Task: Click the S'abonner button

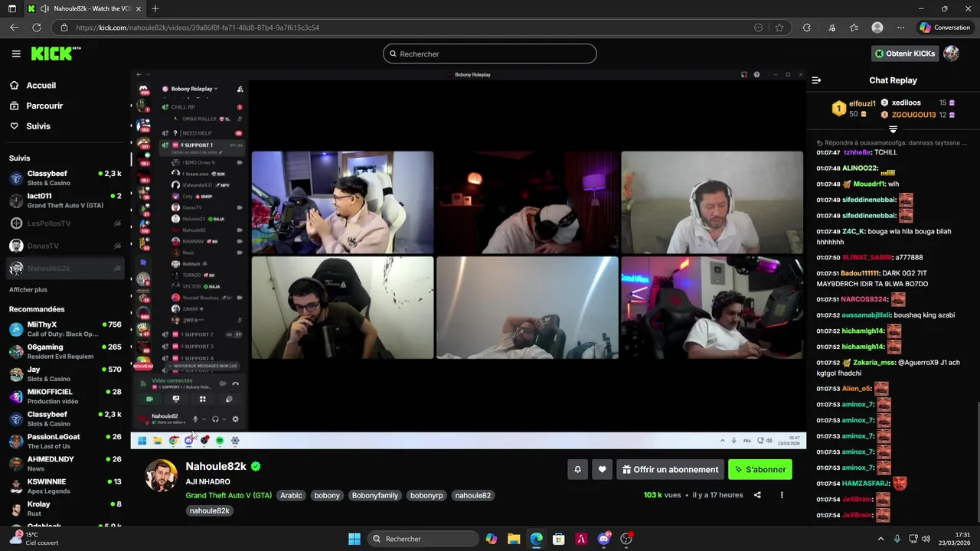Action: tap(760, 470)
